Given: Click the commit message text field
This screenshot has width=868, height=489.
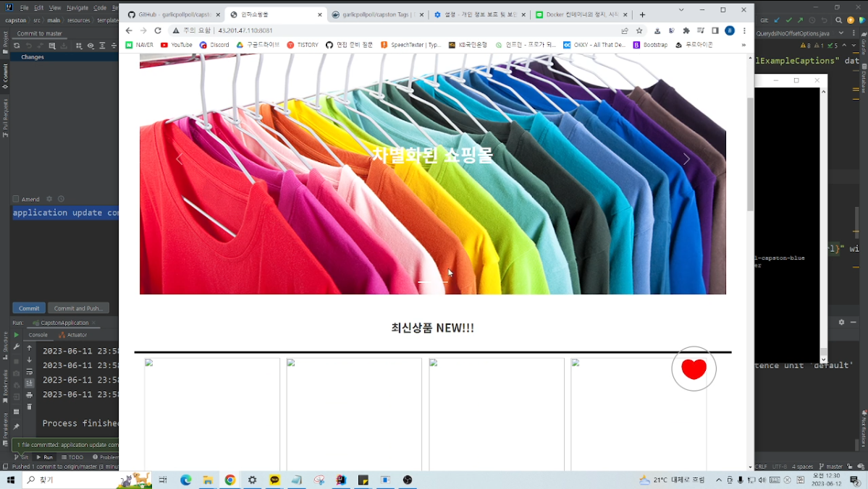Looking at the screenshot, I should (65, 213).
